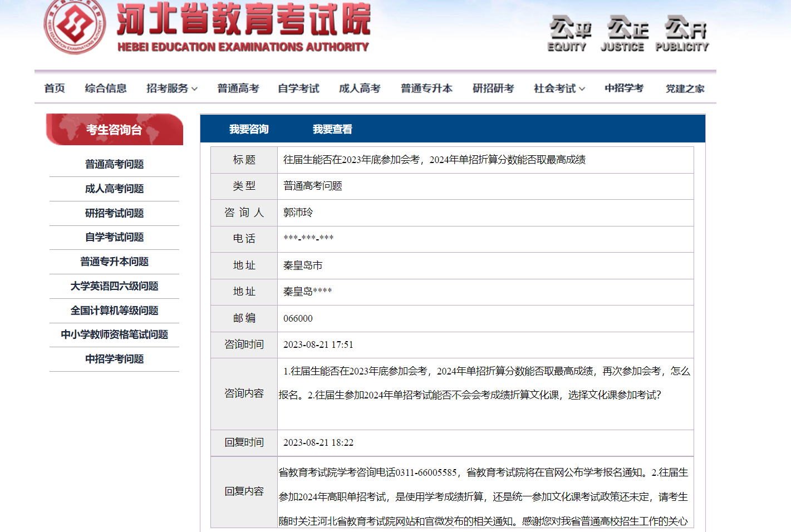Open the 普通高考 menu item
The height and width of the screenshot is (532, 791).
pos(238,88)
